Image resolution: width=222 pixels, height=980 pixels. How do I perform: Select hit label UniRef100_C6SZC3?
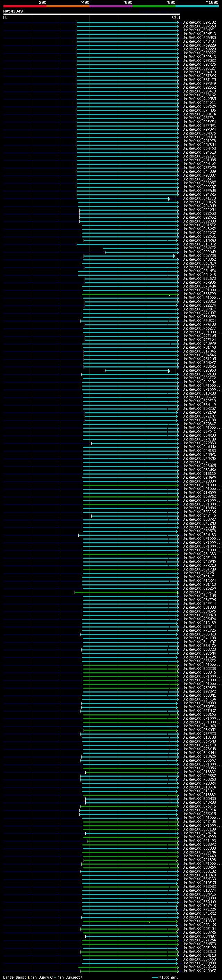(x=199, y=592)
